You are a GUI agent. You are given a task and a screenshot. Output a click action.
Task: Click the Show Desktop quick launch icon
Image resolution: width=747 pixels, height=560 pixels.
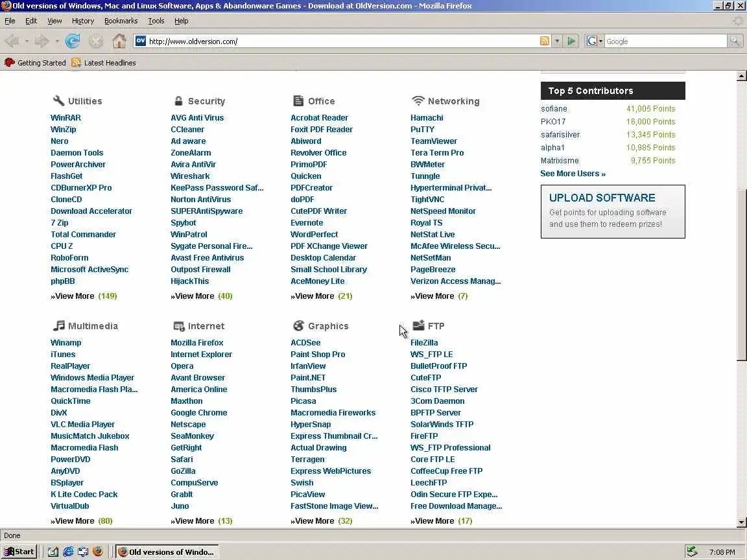pos(53,552)
